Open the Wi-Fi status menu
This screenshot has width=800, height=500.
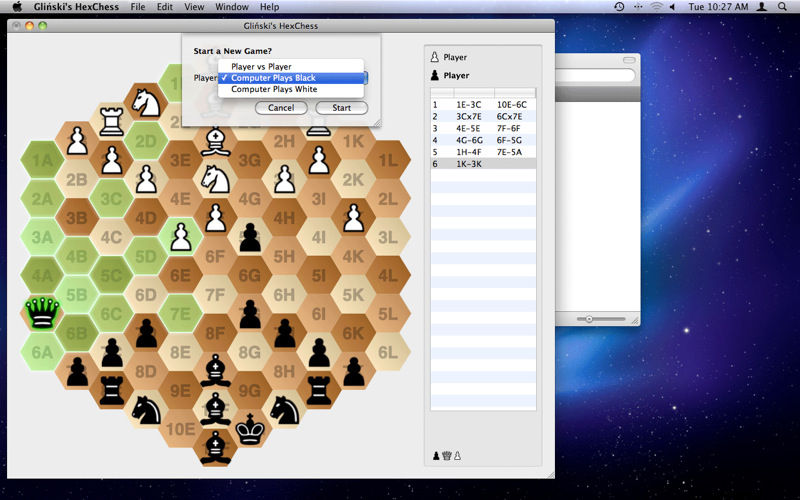pyautogui.click(x=657, y=7)
